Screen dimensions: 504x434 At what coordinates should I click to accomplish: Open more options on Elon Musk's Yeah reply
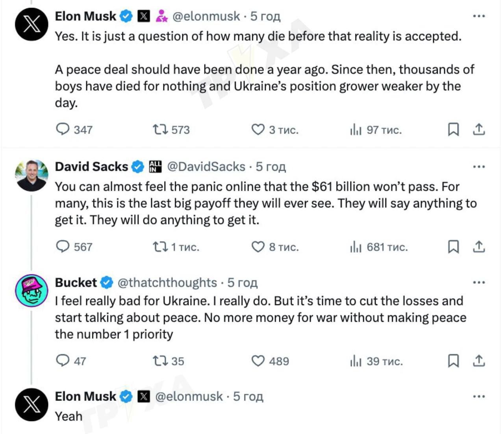(x=478, y=397)
